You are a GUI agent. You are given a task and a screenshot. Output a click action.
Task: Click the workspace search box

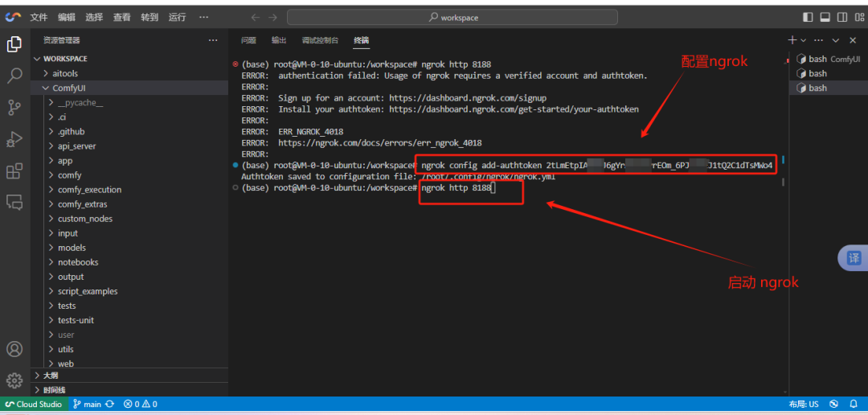pyautogui.click(x=452, y=17)
